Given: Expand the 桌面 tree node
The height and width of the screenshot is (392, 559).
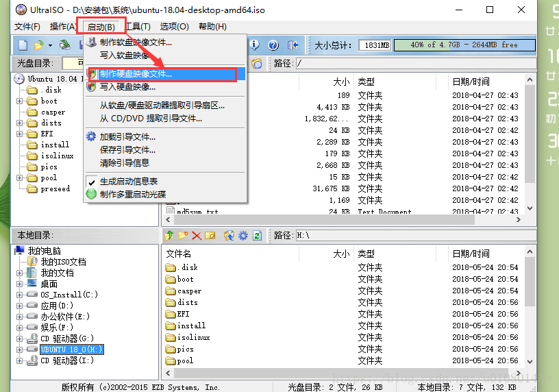Looking at the screenshot, I should pos(20,284).
